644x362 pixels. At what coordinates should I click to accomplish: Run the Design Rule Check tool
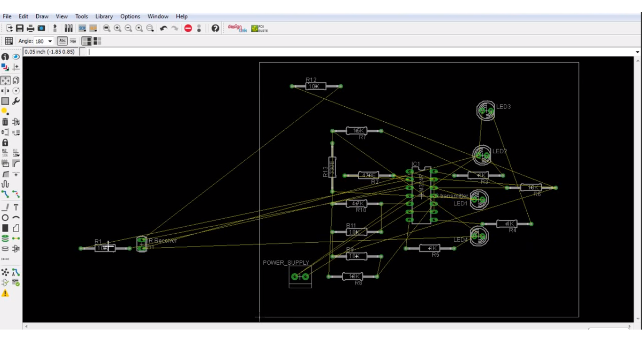16,283
